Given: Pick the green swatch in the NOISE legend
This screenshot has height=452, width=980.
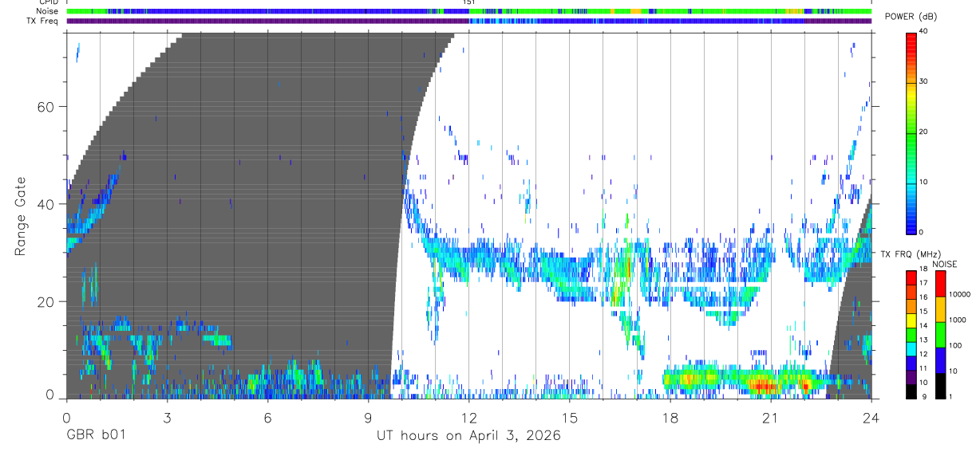Looking at the screenshot, I should pos(939,335).
